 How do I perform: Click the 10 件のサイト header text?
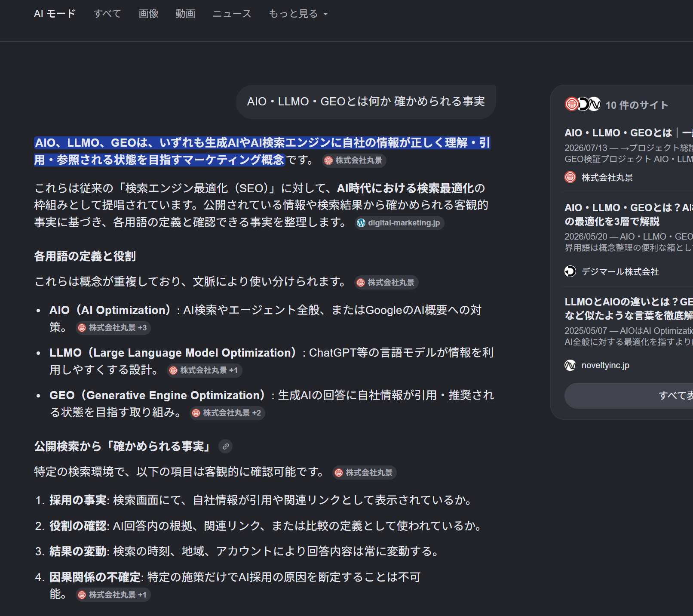(637, 105)
